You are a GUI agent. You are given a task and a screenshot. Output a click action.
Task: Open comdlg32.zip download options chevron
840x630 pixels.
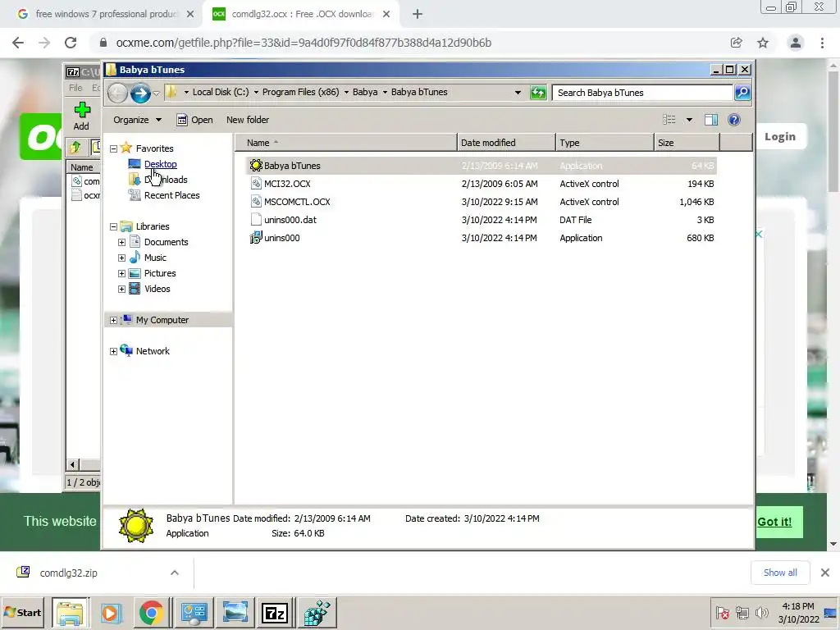[x=175, y=573]
